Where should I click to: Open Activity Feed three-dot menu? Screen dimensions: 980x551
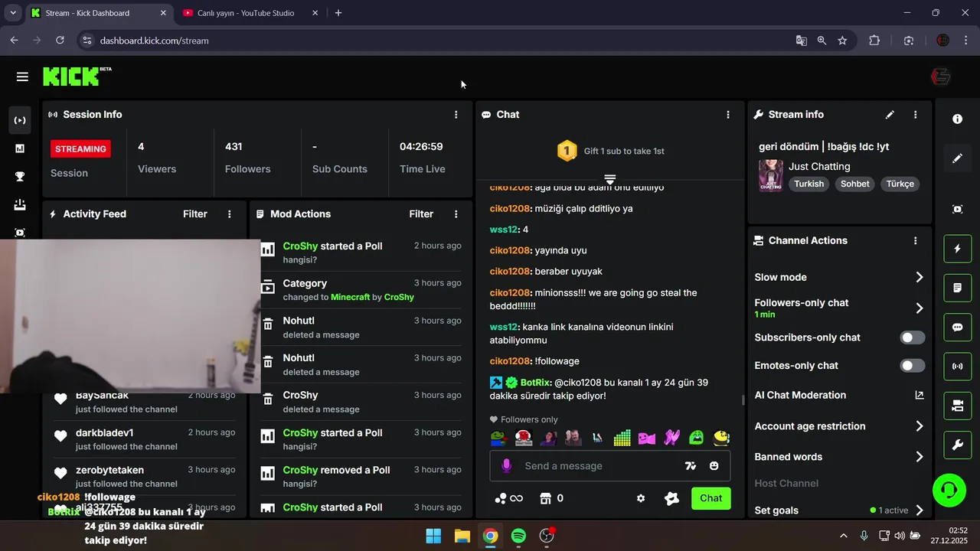point(230,214)
